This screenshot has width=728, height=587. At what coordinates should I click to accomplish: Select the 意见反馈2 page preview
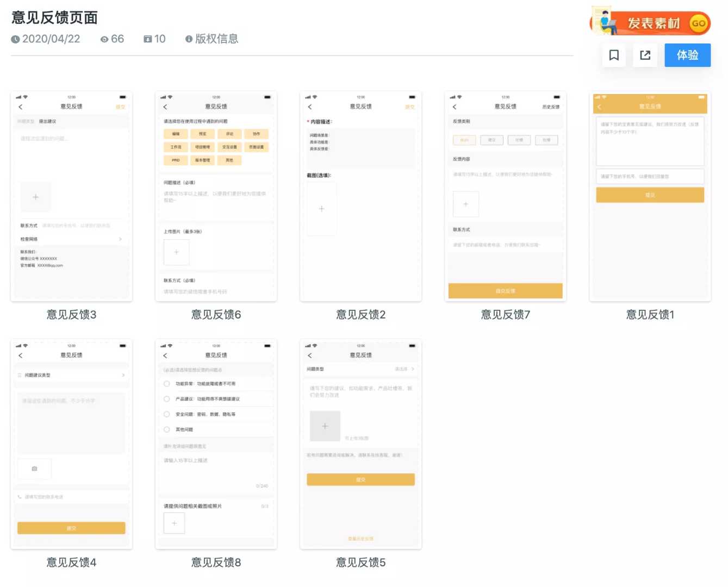(x=360, y=196)
